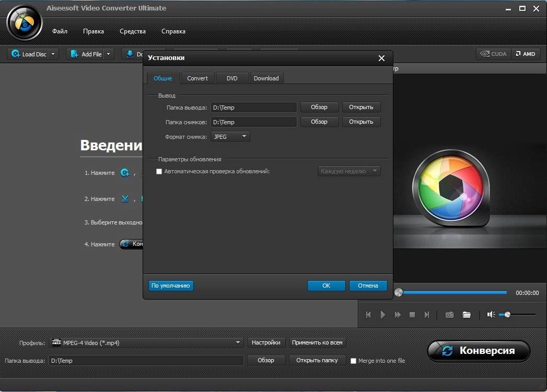Click the stop playback icon
The image size is (547, 392).
(x=412, y=315)
